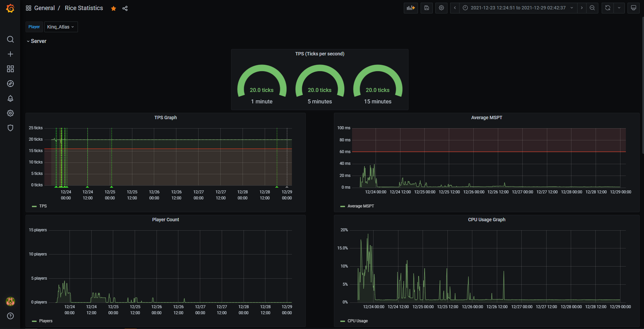
Task: Open the search dashboards icon
Action: coord(10,39)
